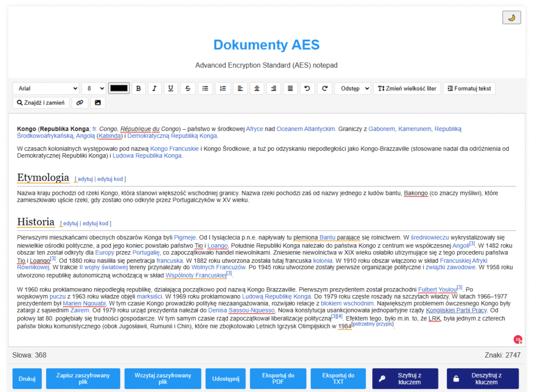Expand the Odstęp spacing dropdown

pyautogui.click(x=352, y=88)
